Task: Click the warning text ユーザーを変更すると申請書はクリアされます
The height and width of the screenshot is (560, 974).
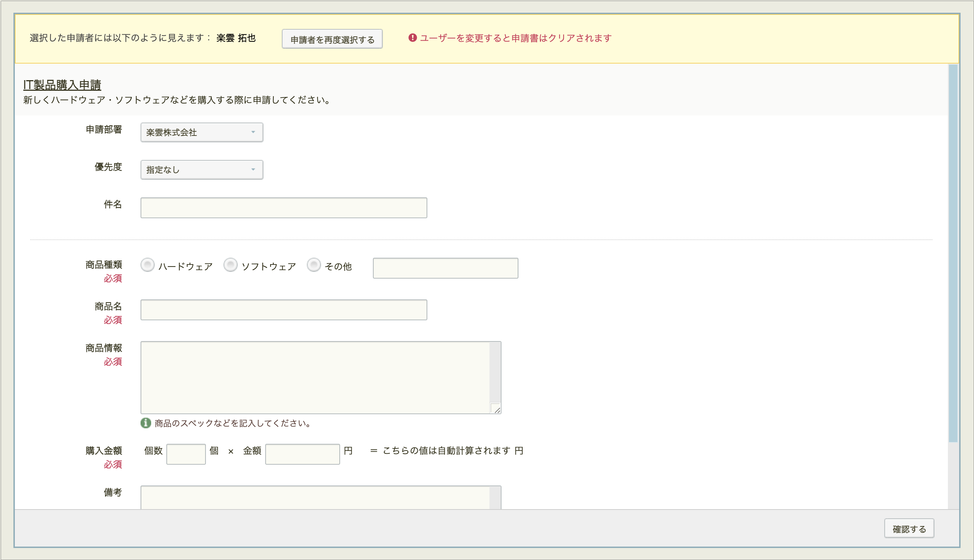Action: click(x=516, y=38)
